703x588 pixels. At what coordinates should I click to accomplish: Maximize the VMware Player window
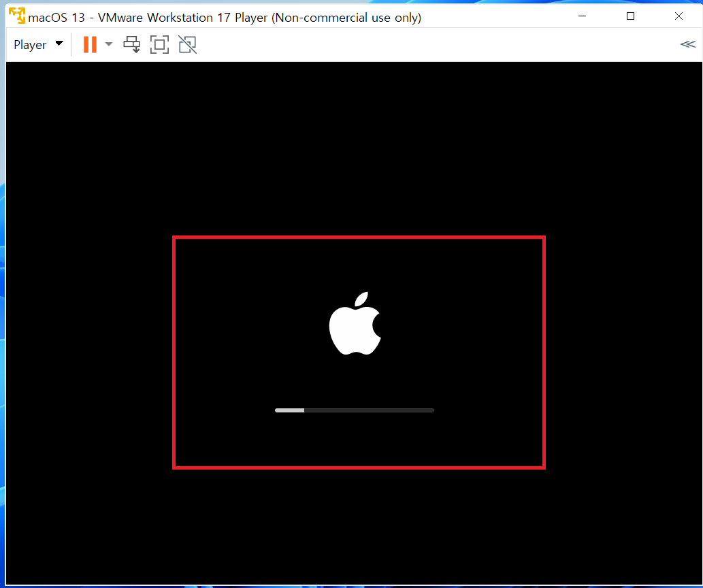point(630,16)
